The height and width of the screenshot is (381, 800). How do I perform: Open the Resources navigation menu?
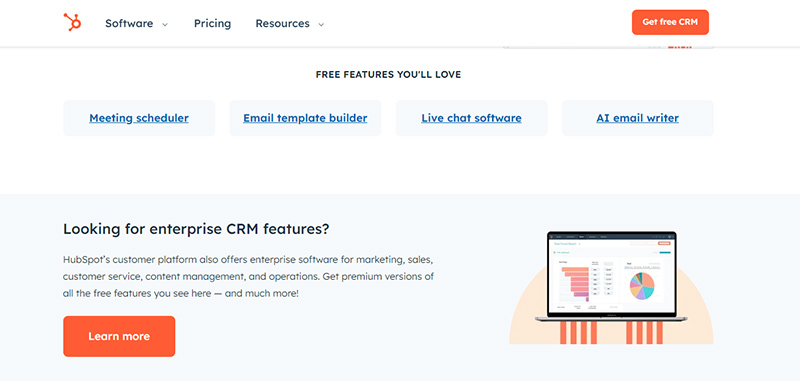(x=282, y=23)
